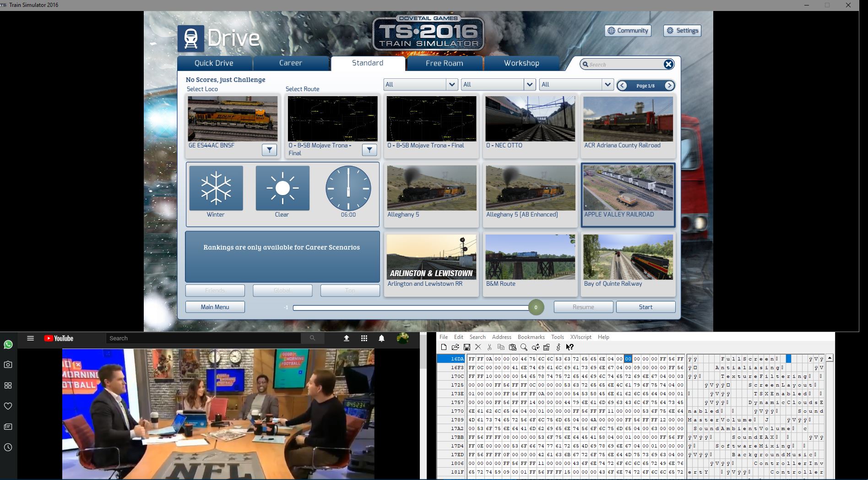Save file with the floppy disk icon
This screenshot has width=868, height=480.
(467, 347)
